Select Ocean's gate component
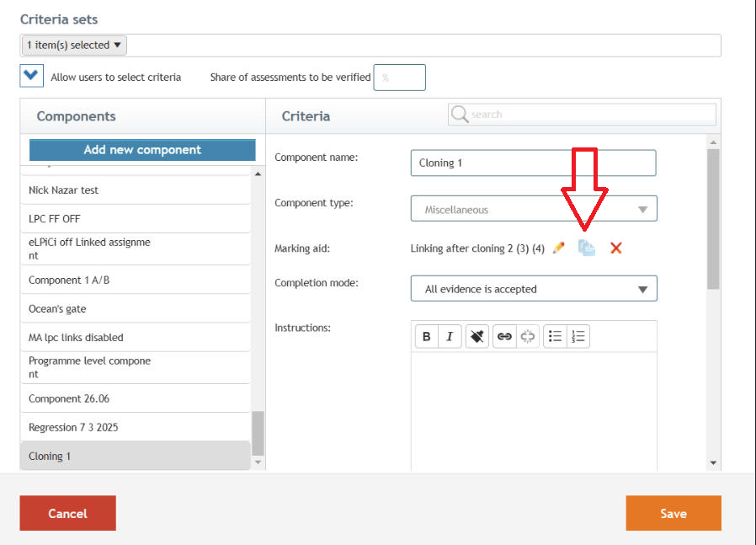 tap(136, 308)
